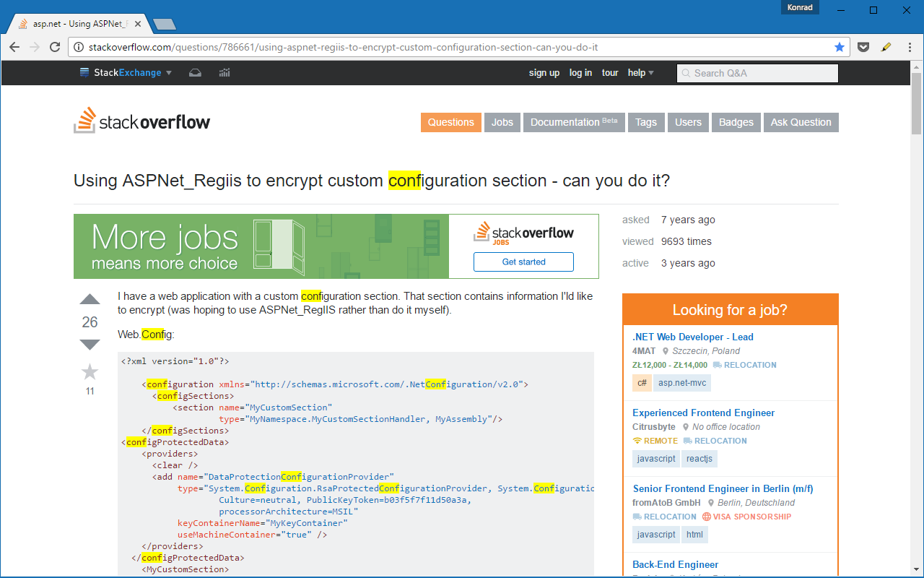Click the page info icon in the address bar
The height and width of the screenshot is (578, 924).
pyautogui.click(x=79, y=48)
